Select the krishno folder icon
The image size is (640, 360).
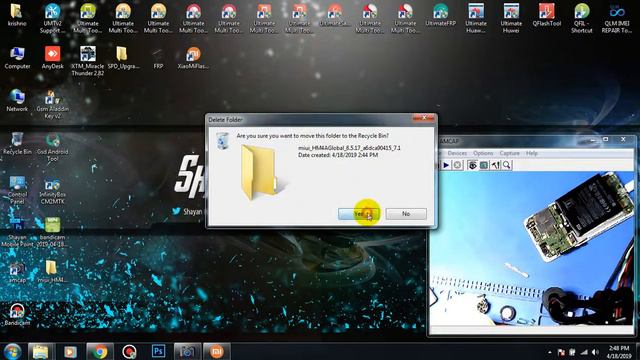(17, 15)
